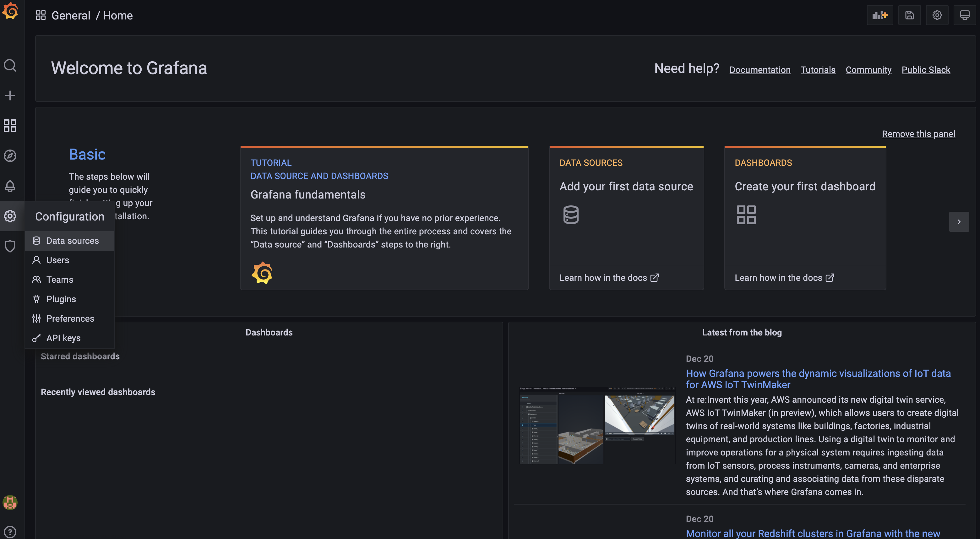
Task: Click the Basic heading
Action: [87, 155]
